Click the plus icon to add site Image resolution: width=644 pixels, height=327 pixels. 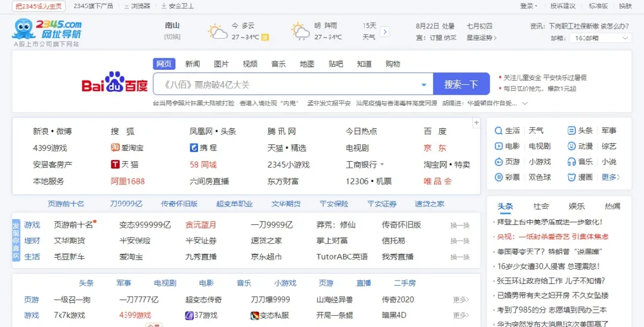[476, 122]
